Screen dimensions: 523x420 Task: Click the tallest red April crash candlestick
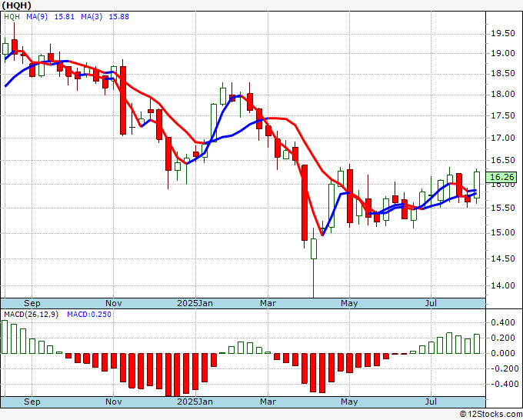point(305,202)
